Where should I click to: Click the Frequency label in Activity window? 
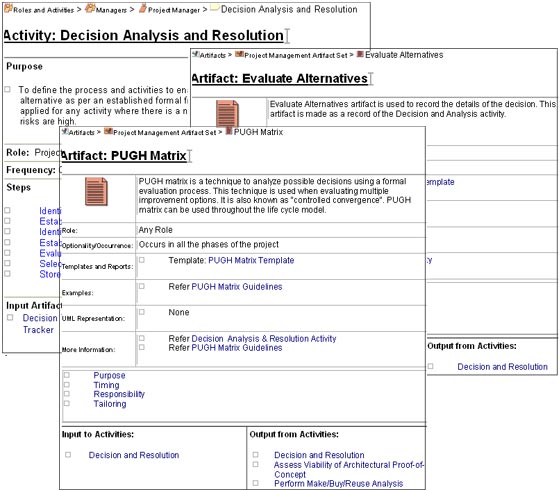(x=31, y=170)
